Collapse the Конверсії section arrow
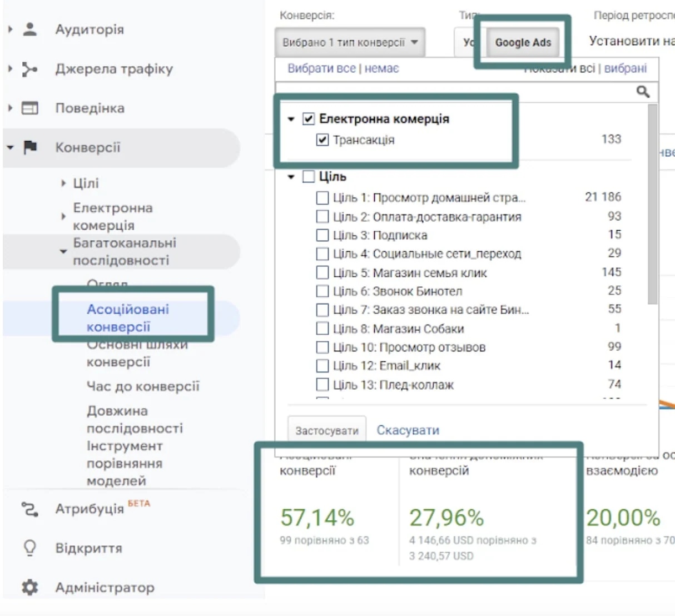675x616 pixels. pos(10,148)
